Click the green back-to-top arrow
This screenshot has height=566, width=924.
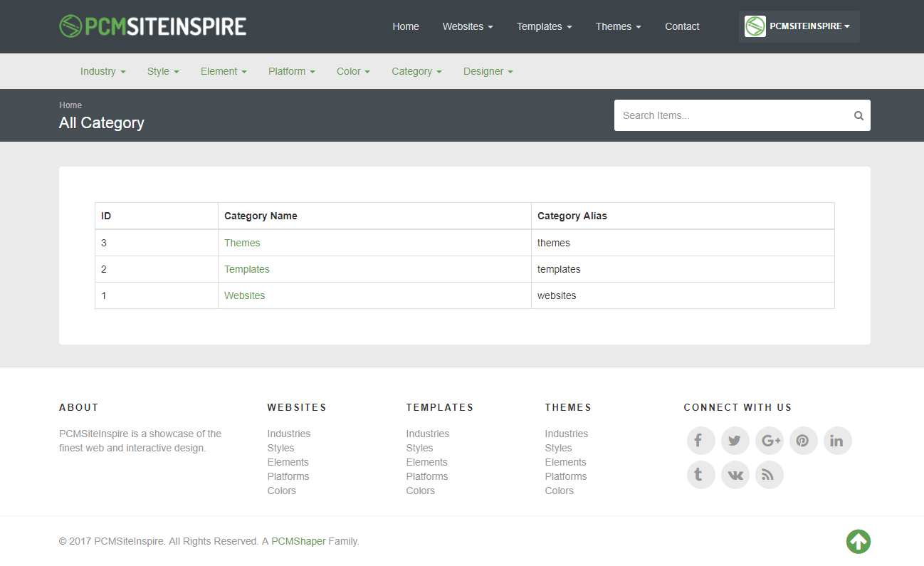(859, 542)
